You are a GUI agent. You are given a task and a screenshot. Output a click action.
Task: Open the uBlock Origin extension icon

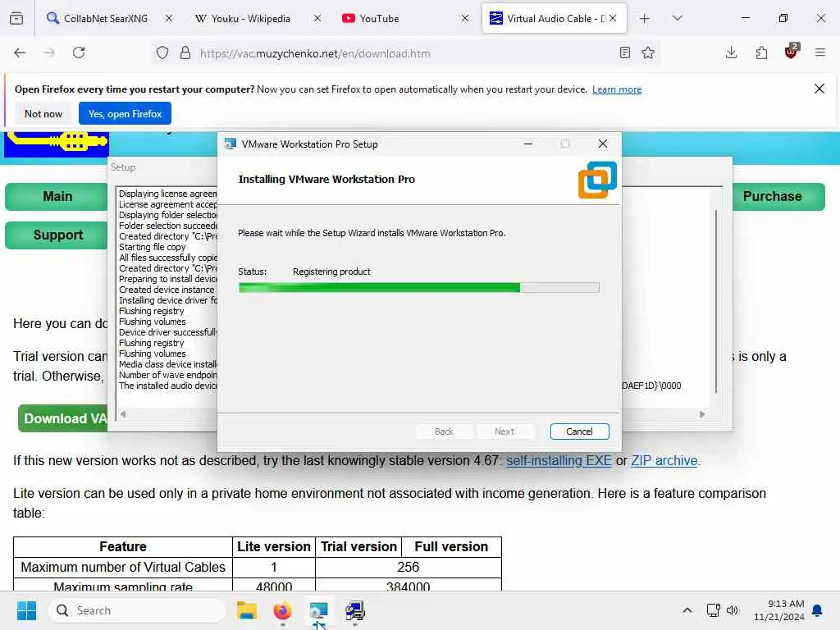tap(792, 52)
